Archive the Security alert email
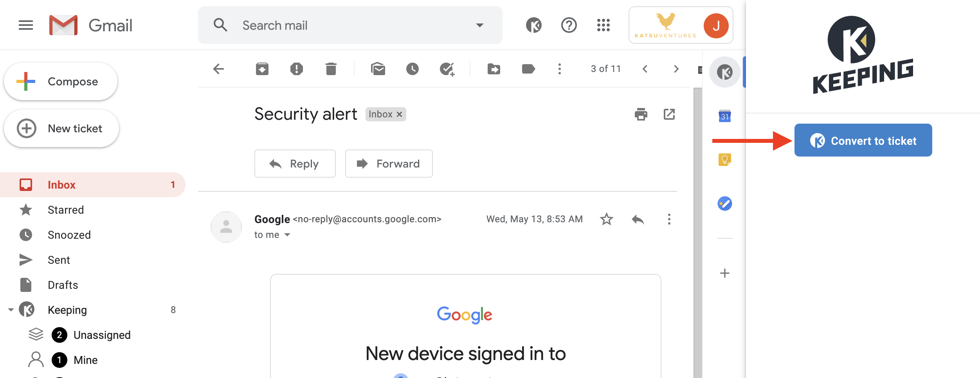980x378 pixels. [262, 69]
